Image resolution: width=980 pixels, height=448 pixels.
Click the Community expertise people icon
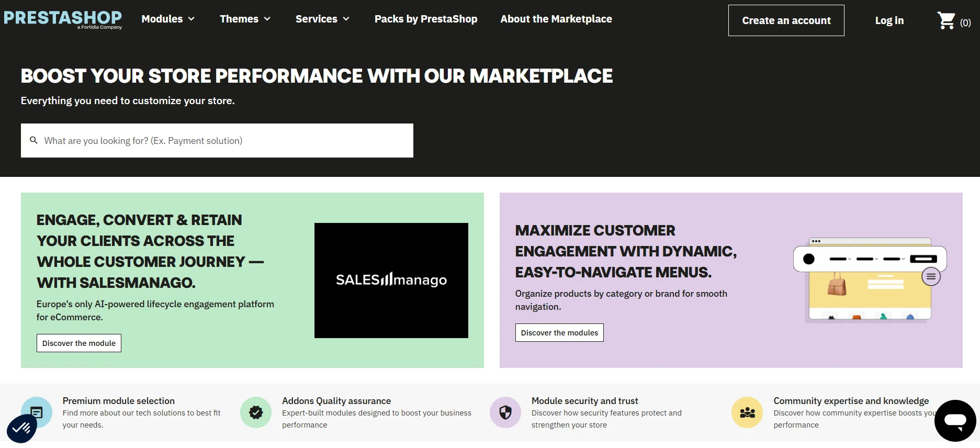[x=747, y=412]
